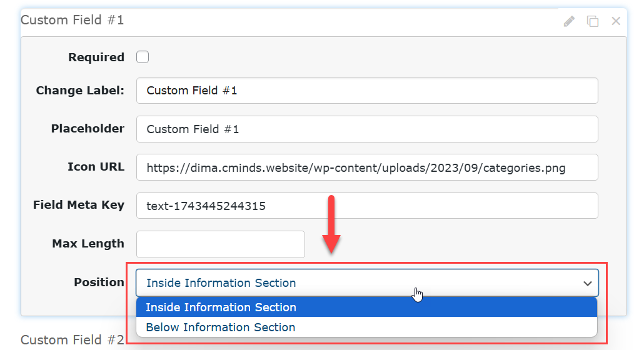Select the Field Meta Key input

click(367, 206)
